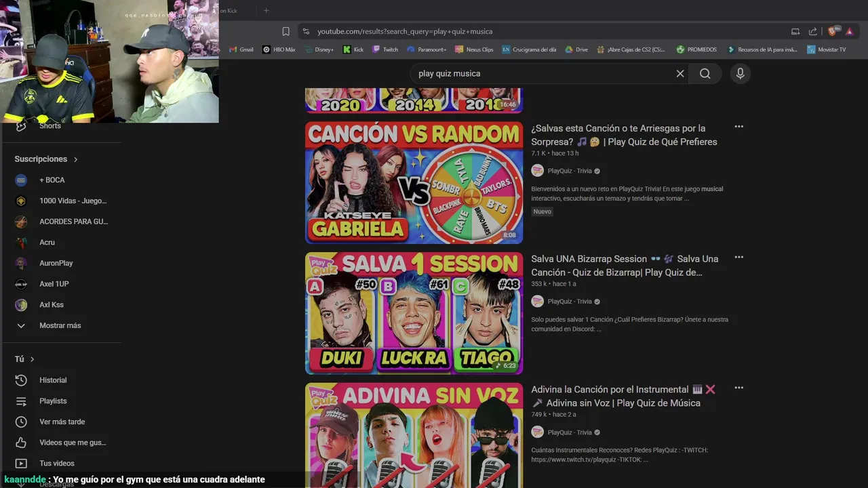This screenshot has height=488, width=868.
Task: Open HBO Max bookmark
Action: (279, 49)
